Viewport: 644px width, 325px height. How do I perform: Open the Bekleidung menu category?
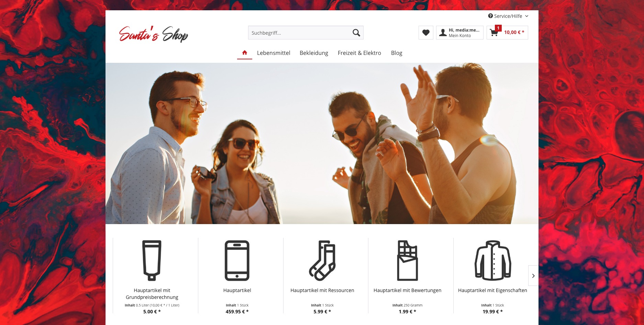coord(314,53)
